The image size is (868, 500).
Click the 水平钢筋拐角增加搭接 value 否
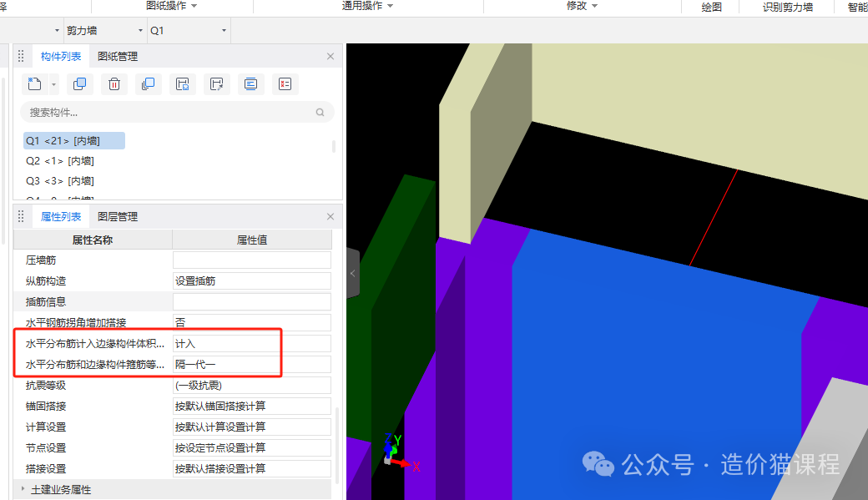(252, 323)
